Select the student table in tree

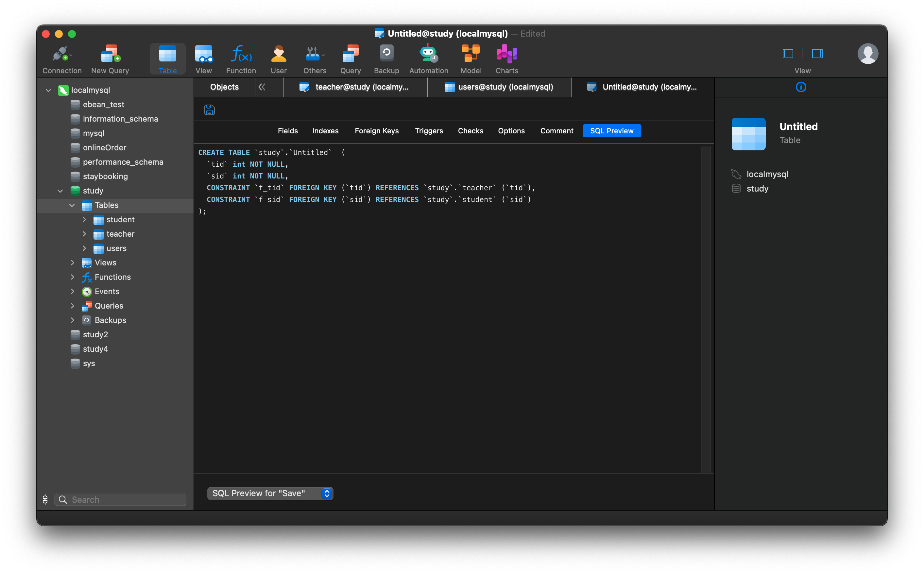point(120,219)
